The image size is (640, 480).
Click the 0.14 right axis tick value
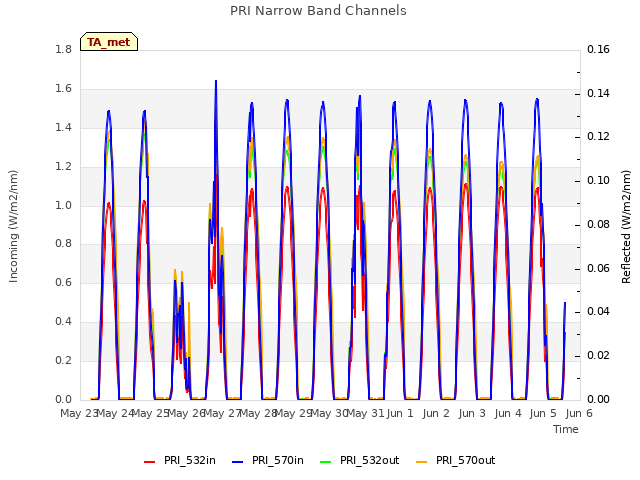coord(598,93)
